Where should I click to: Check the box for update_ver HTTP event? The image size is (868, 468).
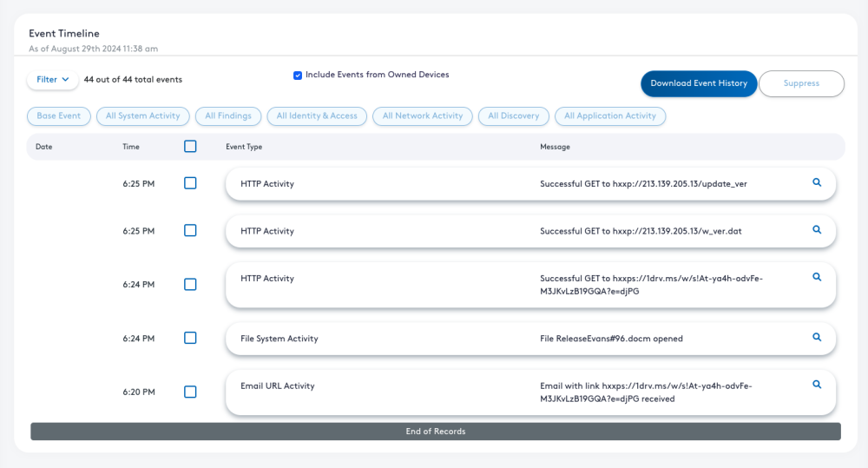[190, 182]
